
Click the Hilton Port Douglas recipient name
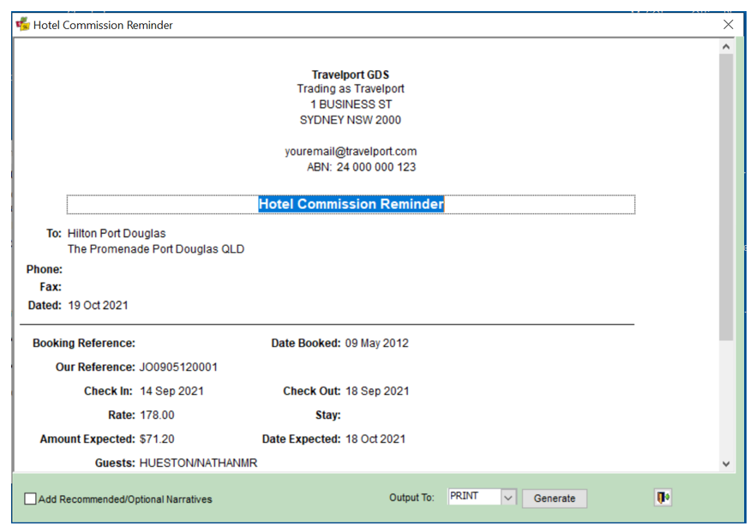117,233
